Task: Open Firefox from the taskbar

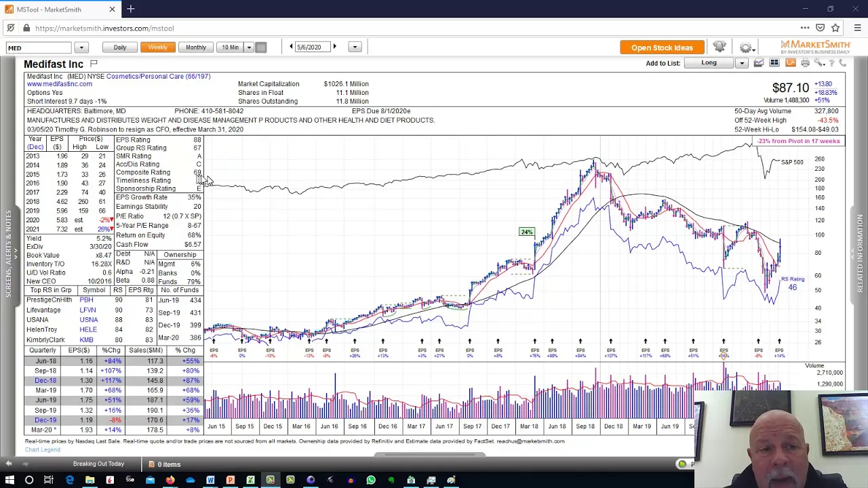Action: [x=170, y=480]
